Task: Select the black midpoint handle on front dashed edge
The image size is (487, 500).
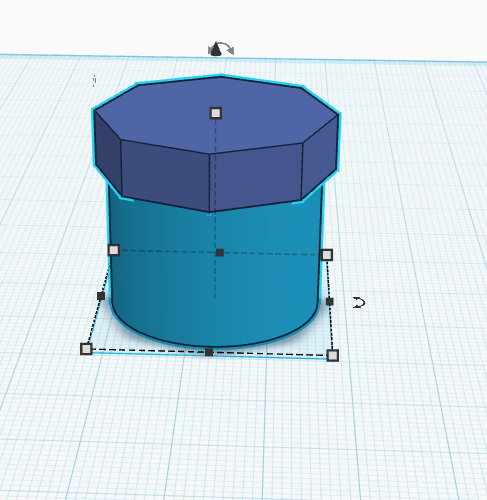Action: click(x=209, y=352)
